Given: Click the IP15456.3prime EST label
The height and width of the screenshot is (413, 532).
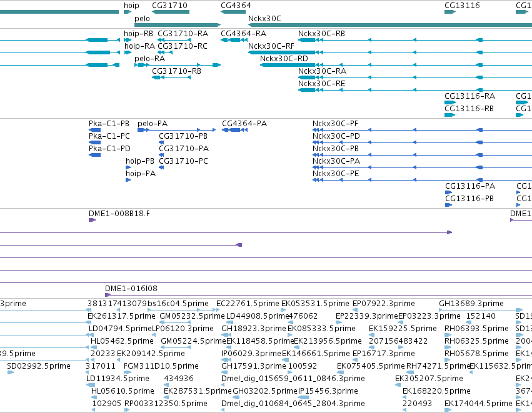Looking at the screenshot, I should coord(328,392).
